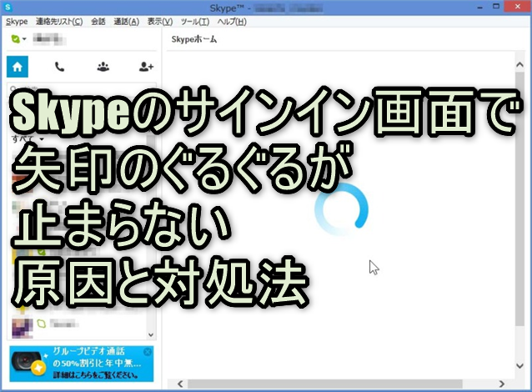Click the contact list scroll-down arrow
Viewport: 532px width, 392px height.
click(x=151, y=334)
